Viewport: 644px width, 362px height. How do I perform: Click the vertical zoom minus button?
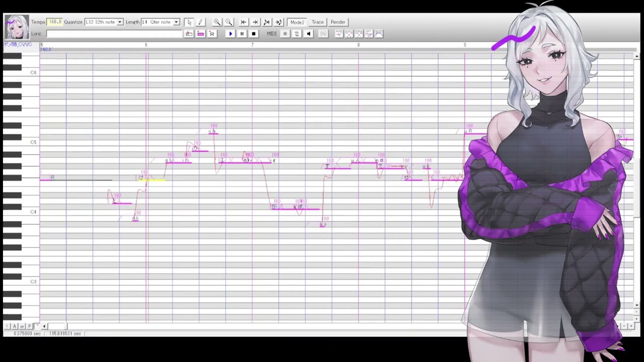pyautogui.click(x=637, y=312)
